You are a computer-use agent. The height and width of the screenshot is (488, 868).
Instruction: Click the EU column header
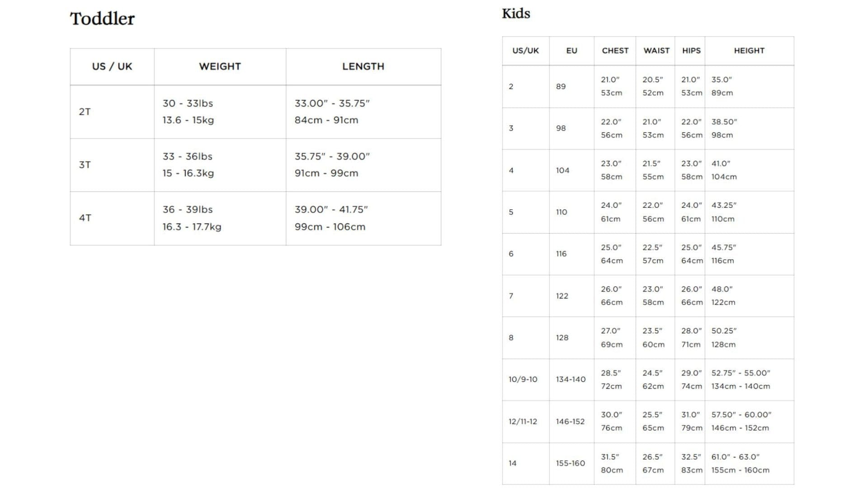click(571, 51)
